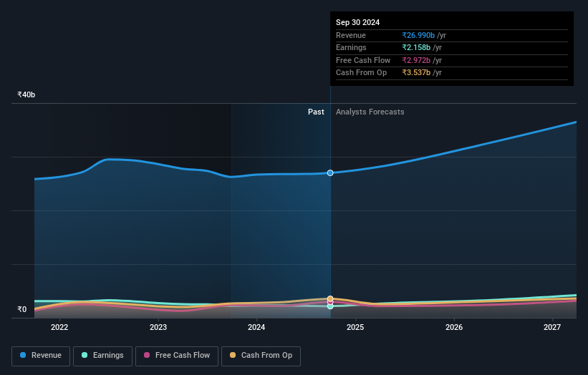Click the orange Cash From Op data point marker
The width and height of the screenshot is (588, 375).
pyautogui.click(x=330, y=298)
